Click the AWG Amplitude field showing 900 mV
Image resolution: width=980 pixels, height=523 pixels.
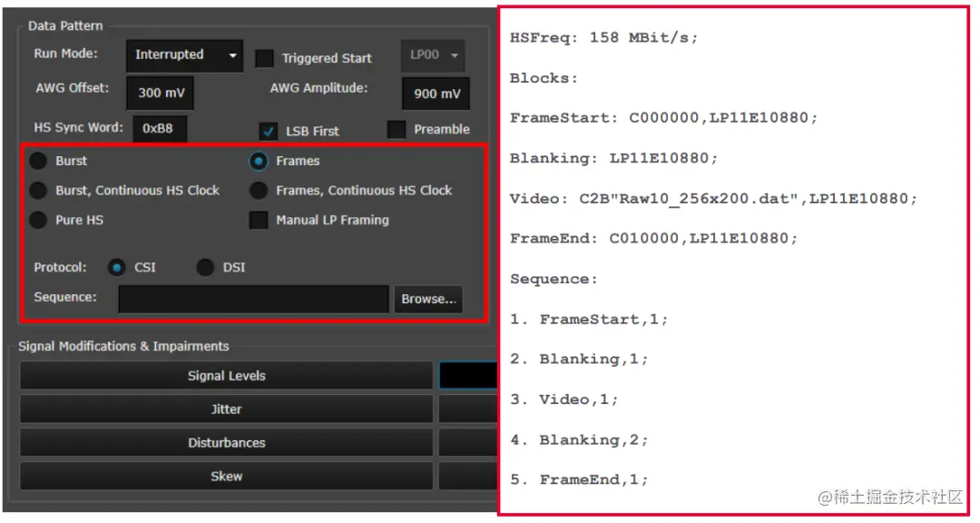click(x=436, y=94)
